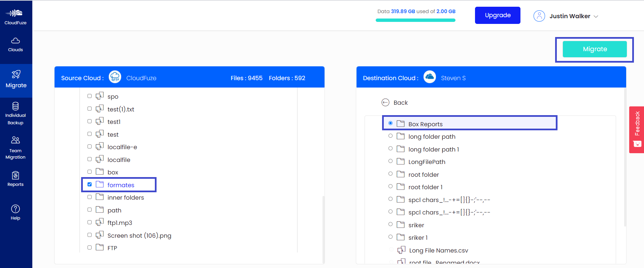
Task: Check the test(1).txt checkbox
Action: click(x=90, y=109)
